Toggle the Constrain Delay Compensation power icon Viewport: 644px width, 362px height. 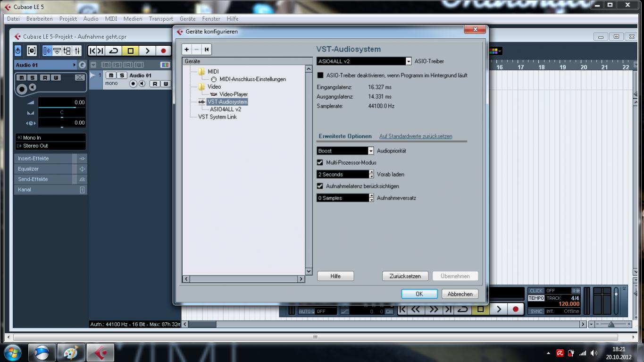tap(18, 51)
